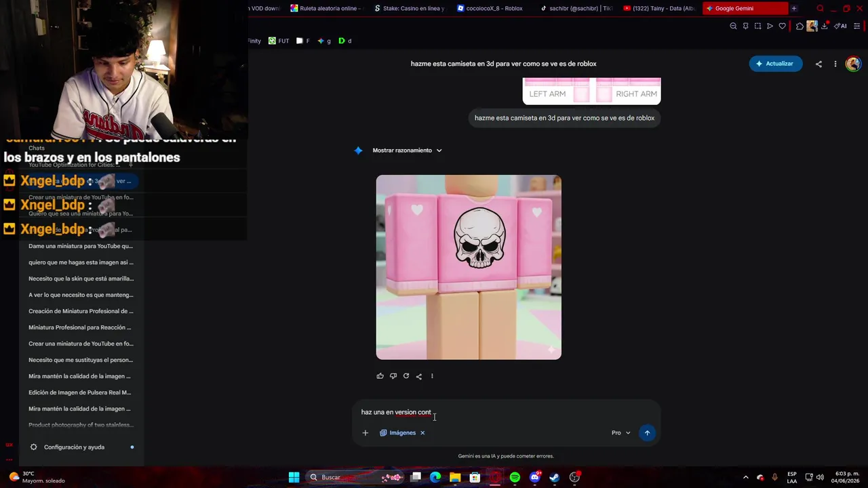Open more options dots below the generated image
The height and width of the screenshot is (488, 868).
432,376
